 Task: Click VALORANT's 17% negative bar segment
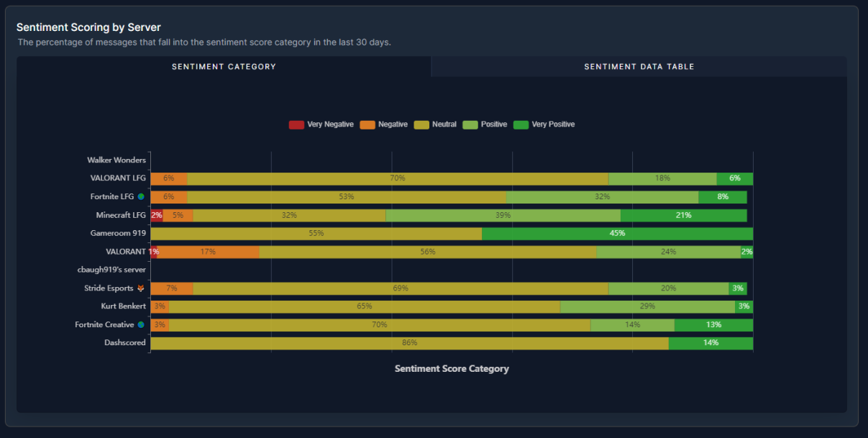[x=208, y=252]
